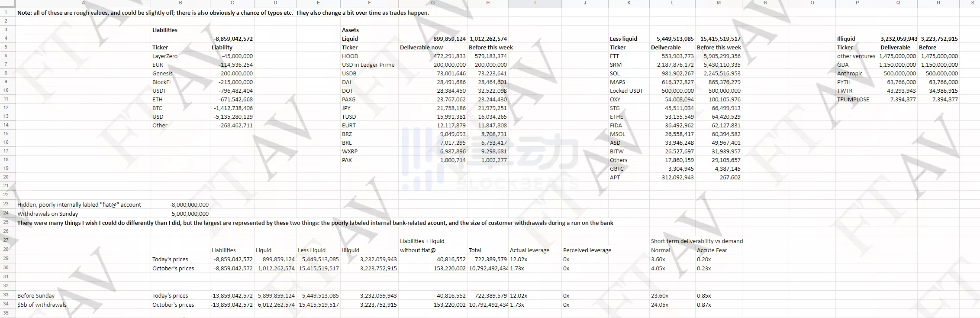Select the column P header
This screenshot has height=318, width=980.
coord(857,3)
